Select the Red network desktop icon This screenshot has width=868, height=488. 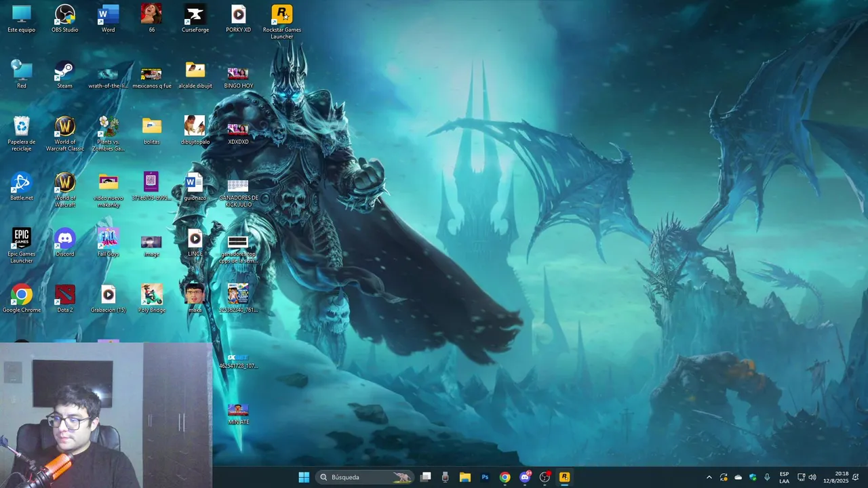click(x=22, y=75)
